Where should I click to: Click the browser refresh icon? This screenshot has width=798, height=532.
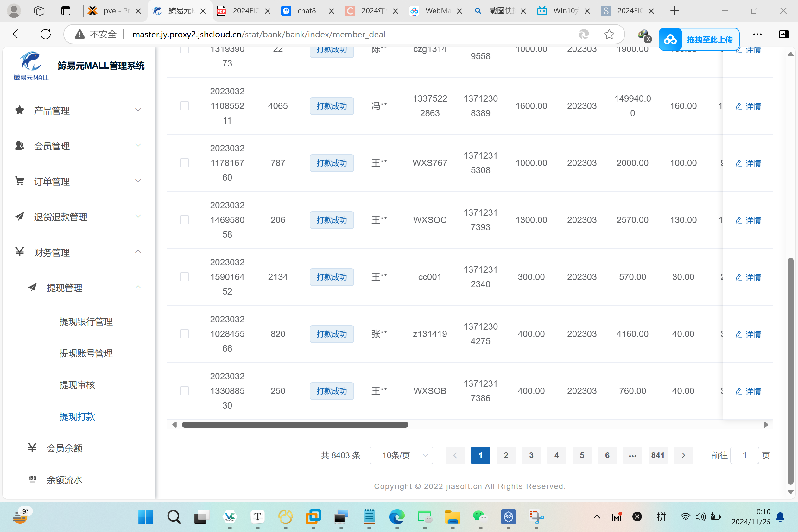[x=46, y=34]
